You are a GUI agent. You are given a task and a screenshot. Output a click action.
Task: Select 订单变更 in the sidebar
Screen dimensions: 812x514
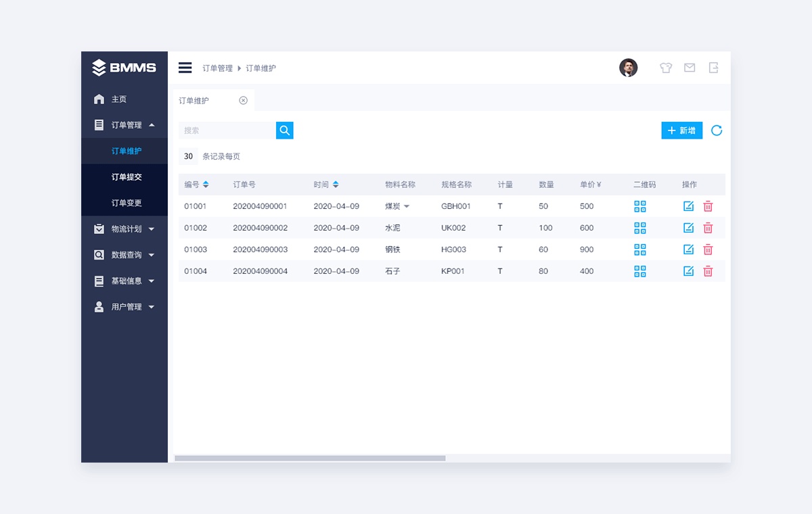[x=125, y=203]
